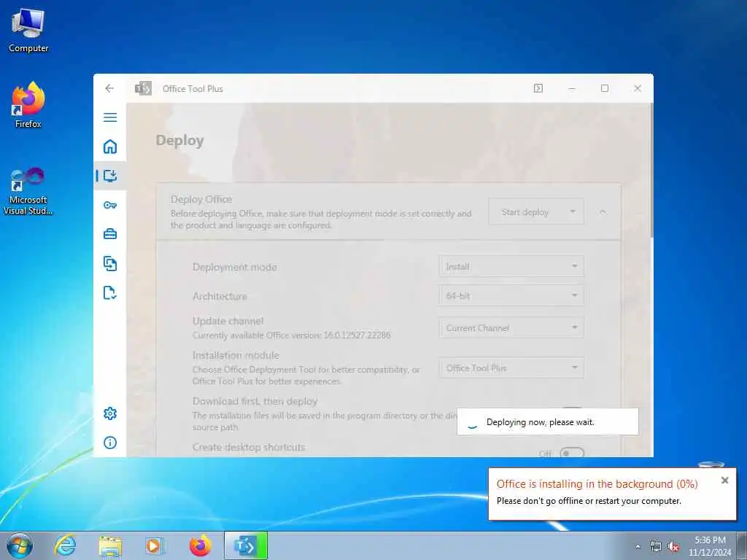This screenshot has width=747, height=560.
Task: Minimize the Office Tool Plus window
Action: [x=572, y=88]
